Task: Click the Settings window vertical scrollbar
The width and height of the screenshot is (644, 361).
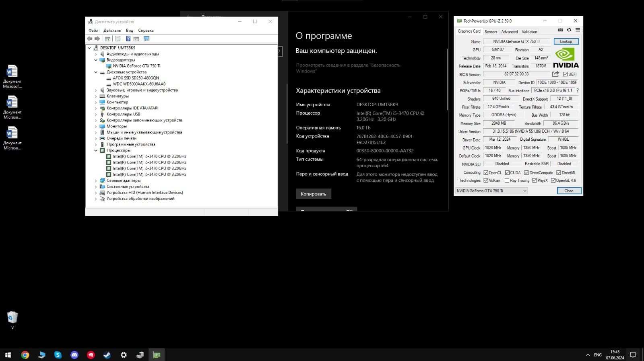Action: (447, 80)
